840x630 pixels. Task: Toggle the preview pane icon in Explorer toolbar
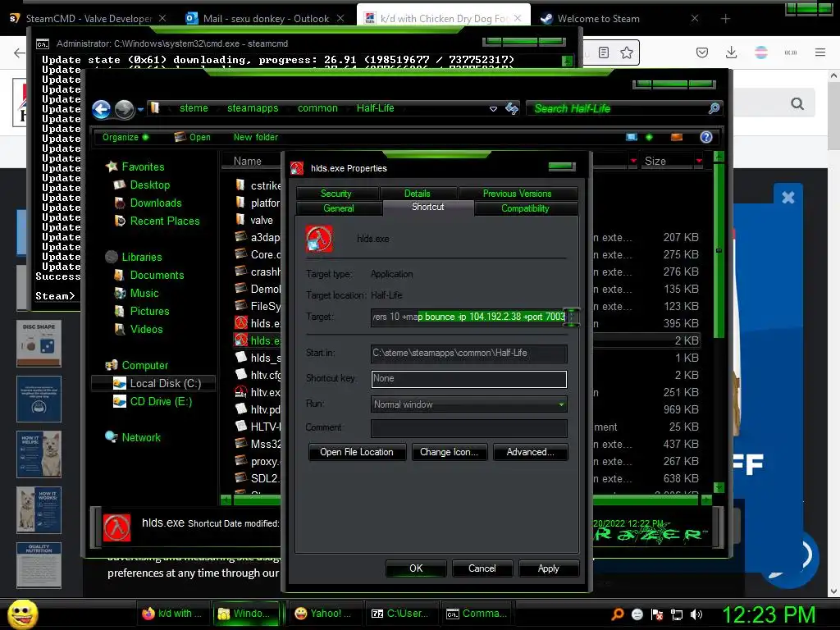[677, 137]
